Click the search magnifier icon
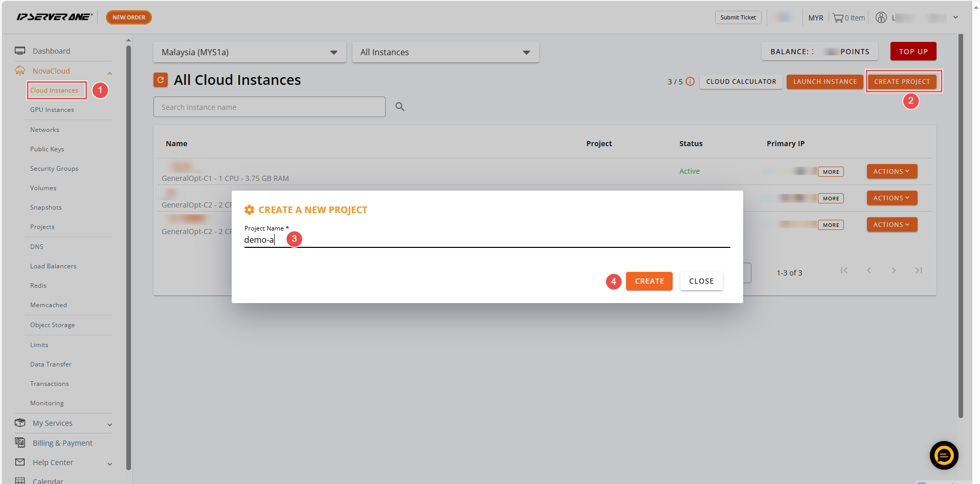The width and height of the screenshot is (980, 484). (x=399, y=107)
